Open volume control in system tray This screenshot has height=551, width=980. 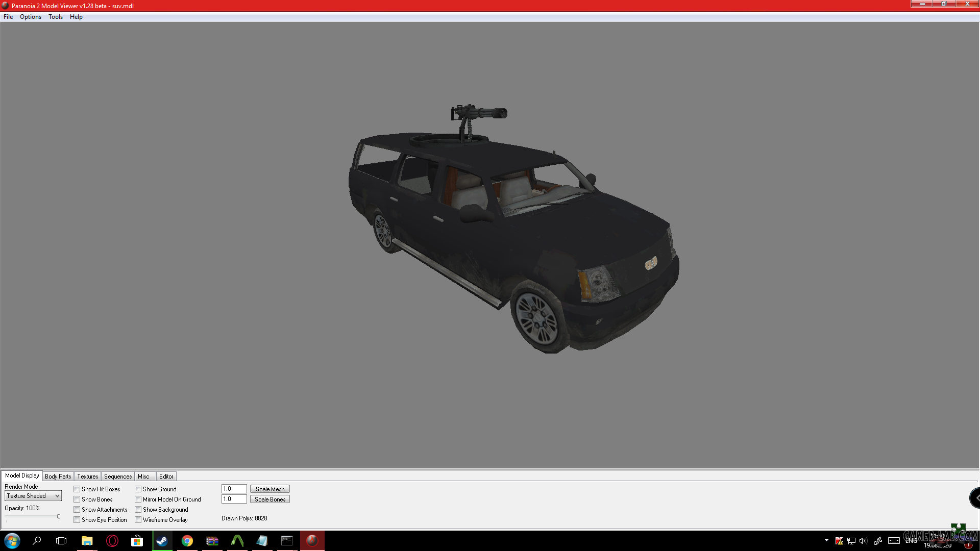tap(863, 541)
